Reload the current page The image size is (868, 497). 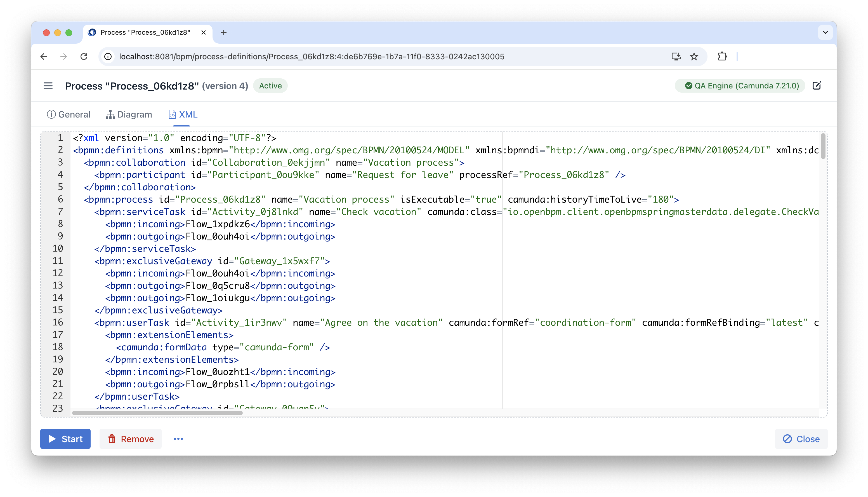tap(84, 56)
